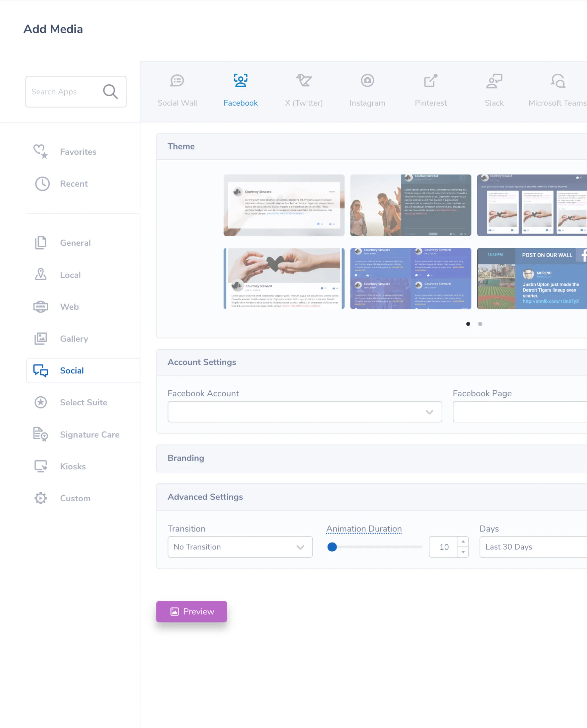
Task: Expand the Branding section
Action: click(x=371, y=458)
